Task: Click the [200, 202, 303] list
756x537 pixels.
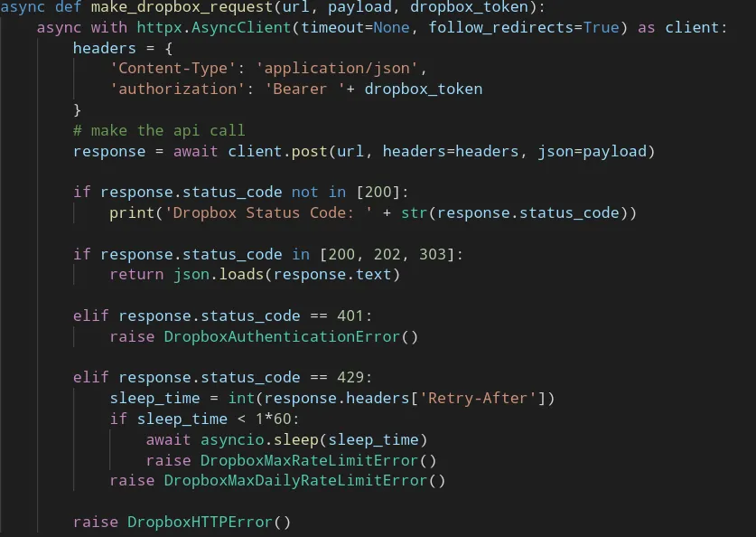Action: point(387,254)
